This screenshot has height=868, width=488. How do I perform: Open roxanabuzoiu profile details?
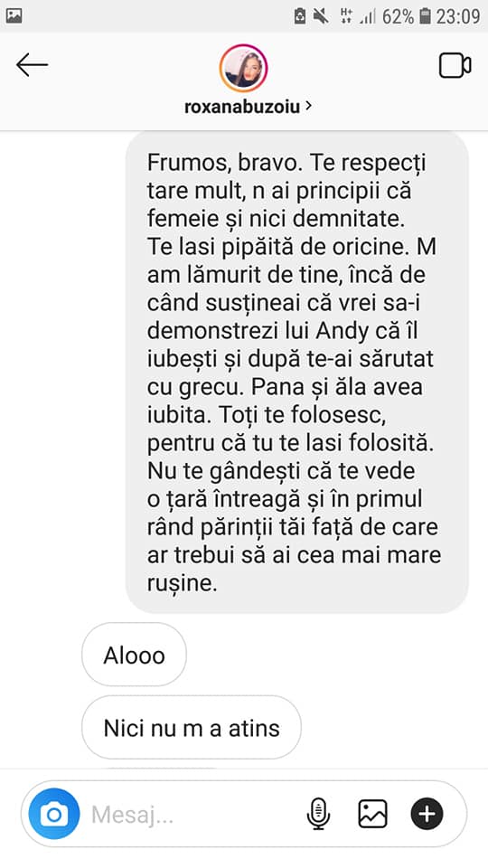(x=242, y=106)
